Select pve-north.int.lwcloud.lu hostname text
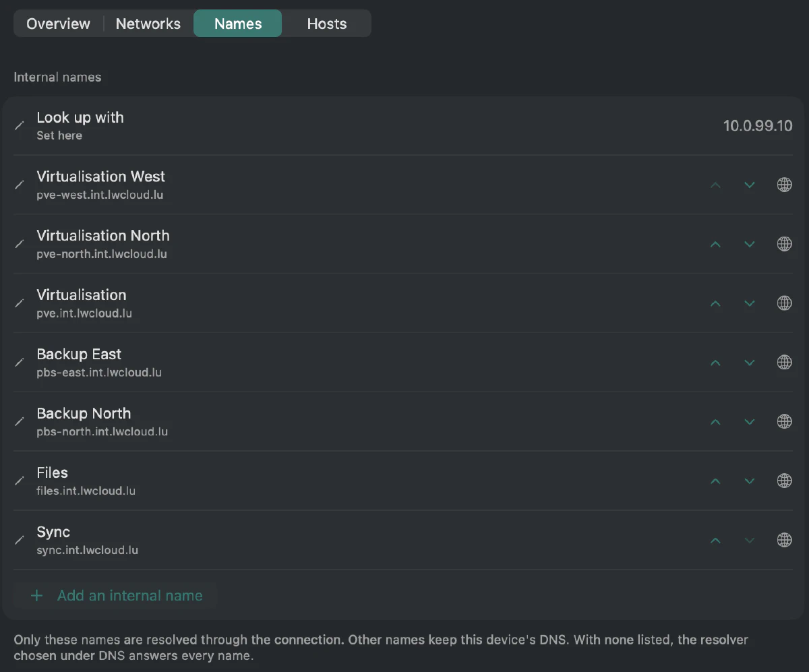Image resolution: width=809 pixels, height=672 pixels. coord(102,254)
